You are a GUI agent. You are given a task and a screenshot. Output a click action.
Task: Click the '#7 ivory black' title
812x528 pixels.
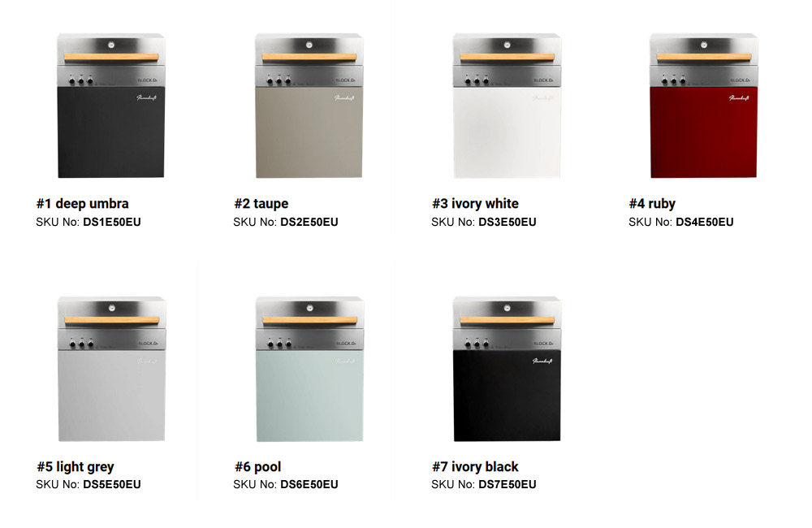coord(475,467)
